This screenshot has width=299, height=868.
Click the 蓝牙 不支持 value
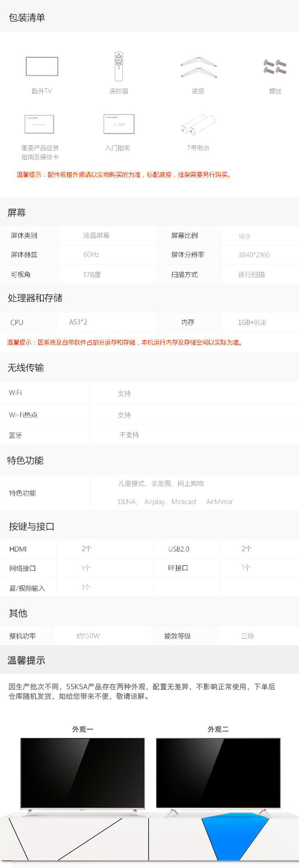click(129, 435)
